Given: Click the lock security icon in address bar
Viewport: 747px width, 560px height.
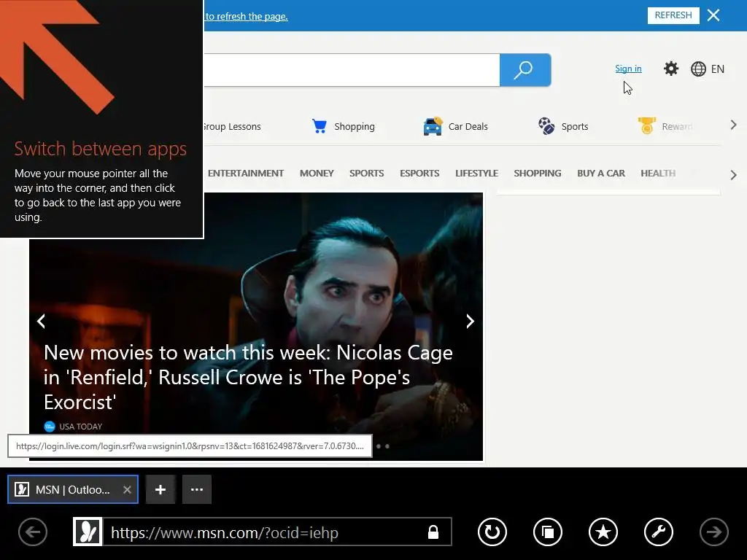Looking at the screenshot, I should (433, 532).
